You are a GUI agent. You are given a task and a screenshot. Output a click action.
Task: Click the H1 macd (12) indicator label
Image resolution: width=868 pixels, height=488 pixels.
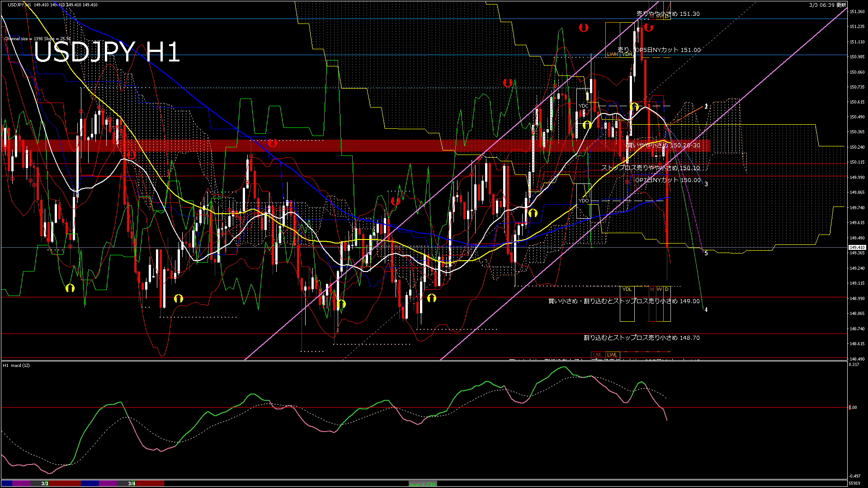[17, 365]
